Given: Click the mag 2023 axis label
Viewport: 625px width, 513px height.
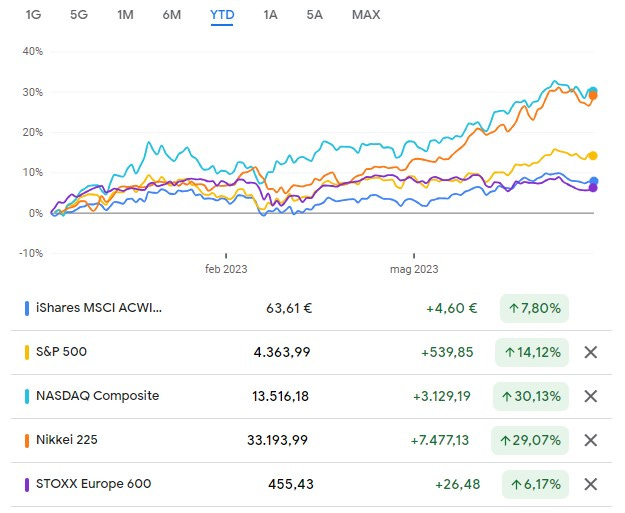Looking at the screenshot, I should (x=414, y=269).
